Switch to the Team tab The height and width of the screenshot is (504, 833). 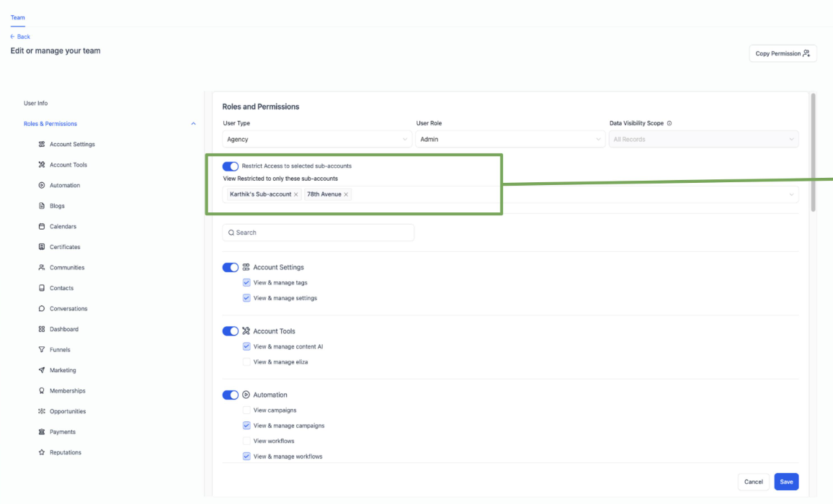(x=17, y=17)
